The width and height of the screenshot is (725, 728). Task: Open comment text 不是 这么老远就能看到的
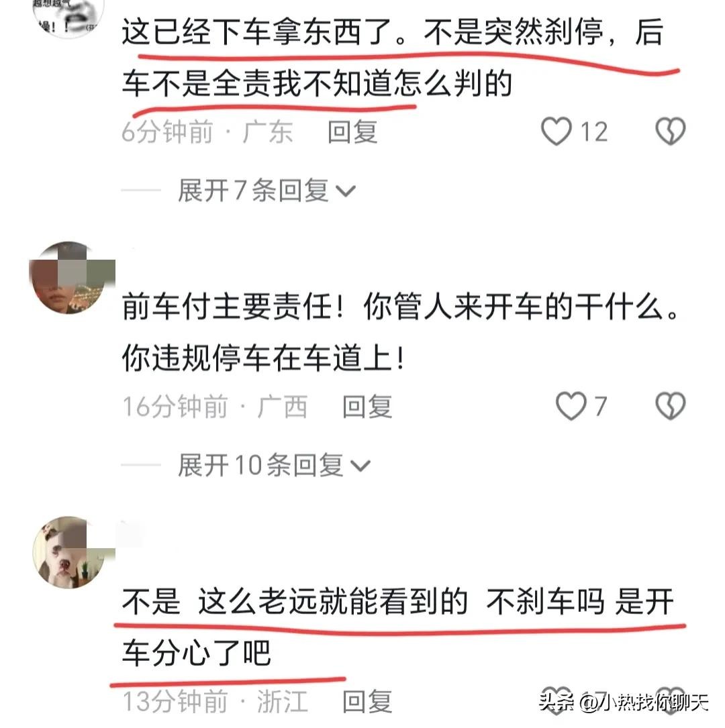(398, 627)
